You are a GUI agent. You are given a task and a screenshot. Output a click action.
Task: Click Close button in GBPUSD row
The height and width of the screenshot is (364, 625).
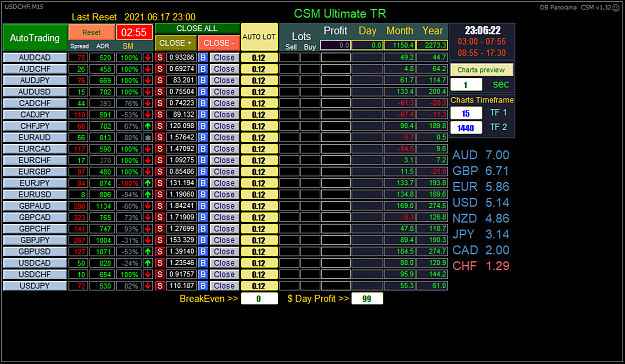(224, 252)
